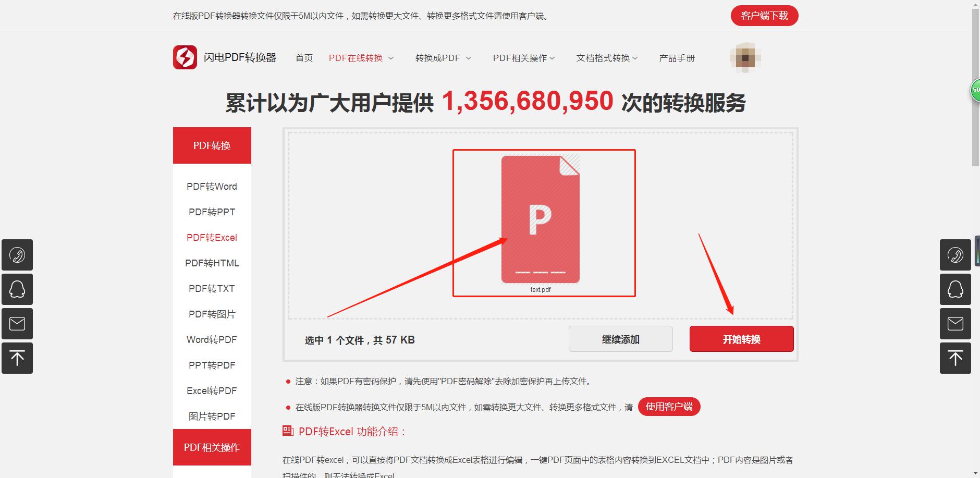Click back-to-top arrow in the right floating bar
The width and height of the screenshot is (980, 478).
[955, 358]
